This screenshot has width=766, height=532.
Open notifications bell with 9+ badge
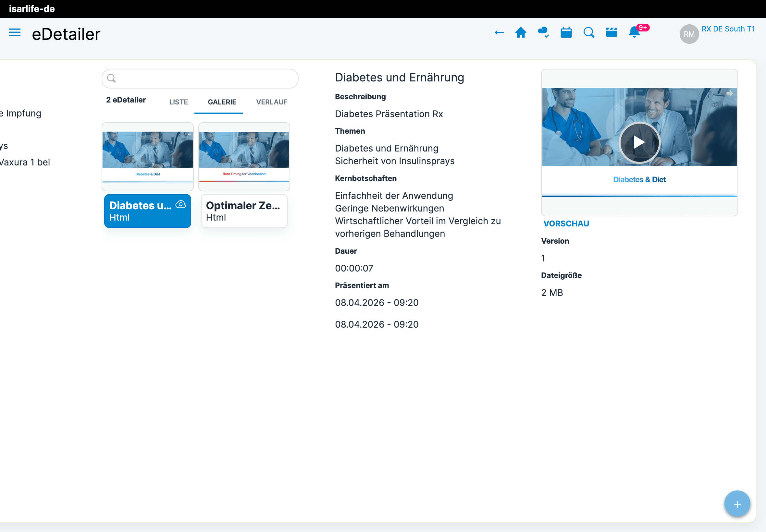click(x=634, y=33)
